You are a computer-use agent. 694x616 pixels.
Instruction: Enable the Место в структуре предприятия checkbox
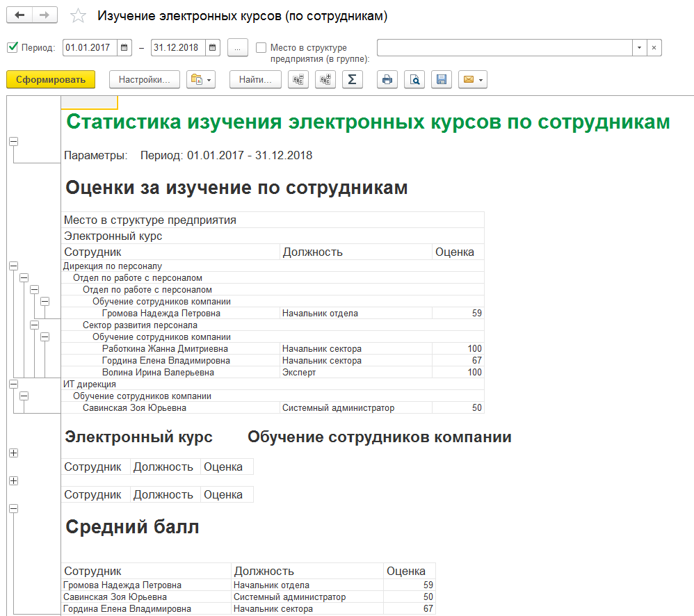[x=261, y=48]
